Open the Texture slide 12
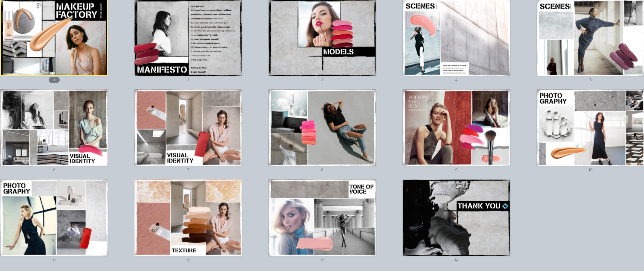644x271 pixels. tap(188, 218)
